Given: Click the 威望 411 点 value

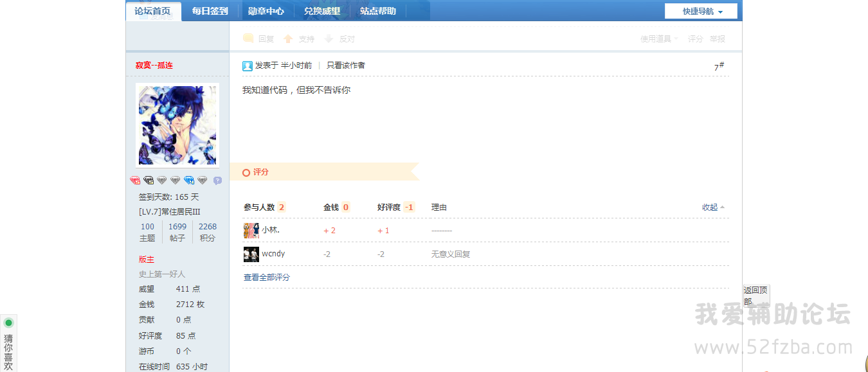Looking at the screenshot, I should click(x=188, y=289).
